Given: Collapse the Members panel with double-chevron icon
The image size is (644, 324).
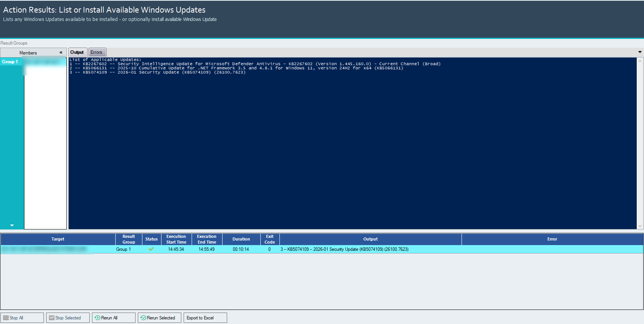Looking at the screenshot, I should click(x=61, y=53).
